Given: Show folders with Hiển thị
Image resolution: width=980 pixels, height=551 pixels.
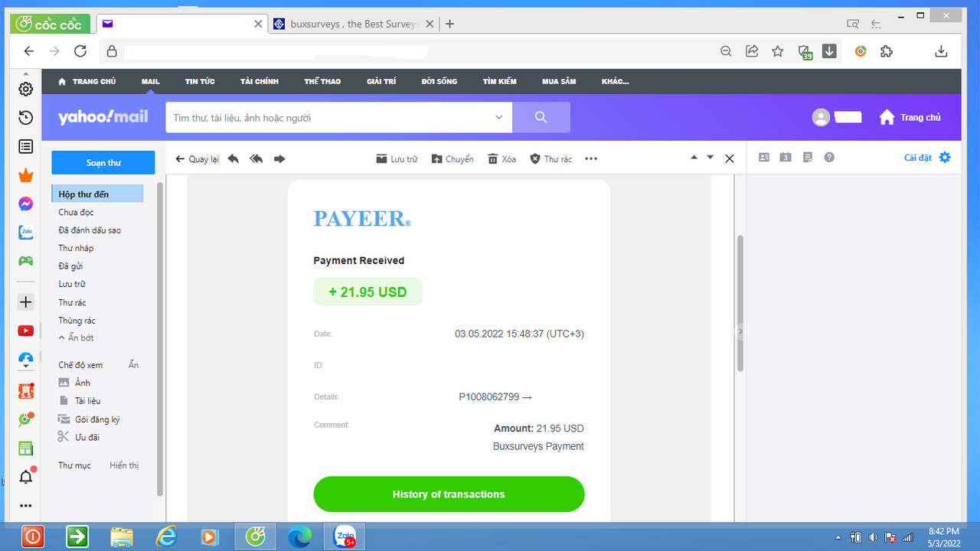Looking at the screenshot, I should (x=124, y=465).
